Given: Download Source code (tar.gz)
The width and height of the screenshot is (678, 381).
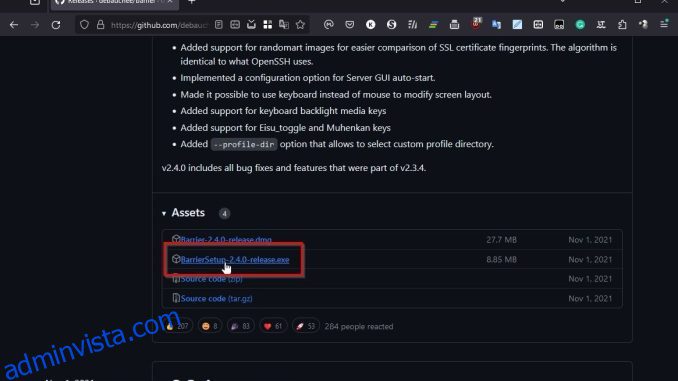Looking at the screenshot, I should click(216, 298).
